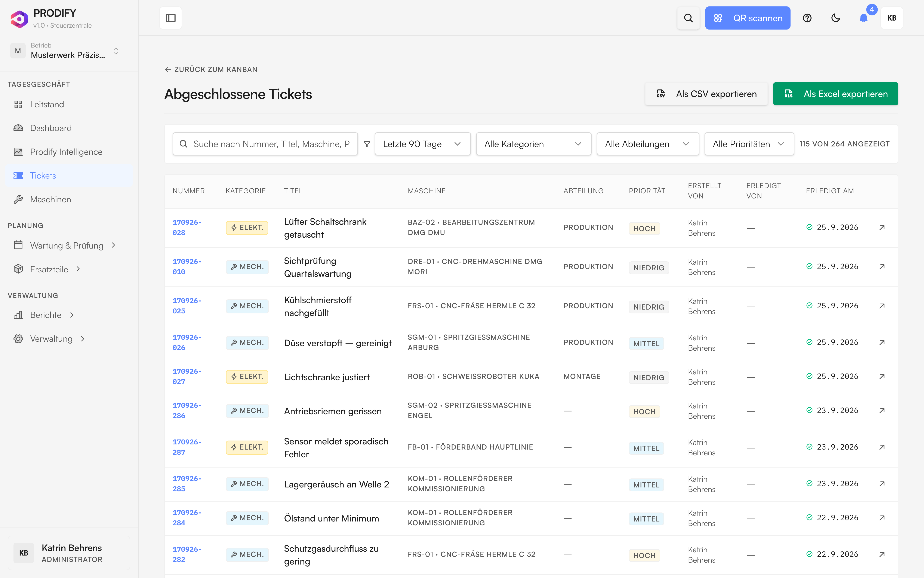
Task: Focus the ticket search input field
Action: [265, 144]
